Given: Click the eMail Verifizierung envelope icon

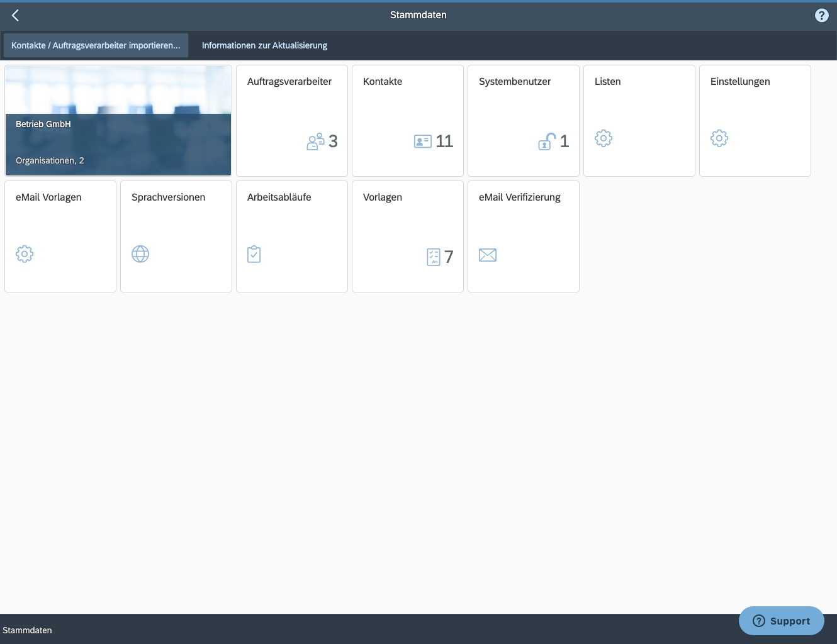Looking at the screenshot, I should pos(488,255).
